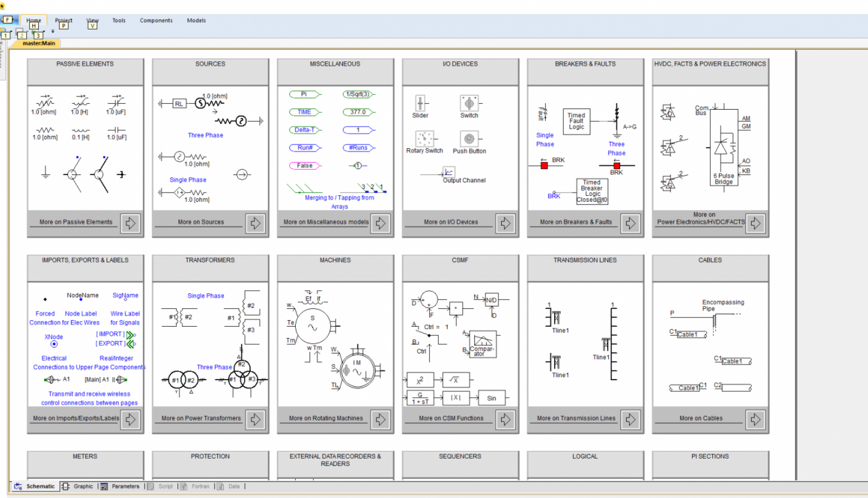Open More on Sources link
This screenshot has height=498, width=868.
[x=201, y=222]
